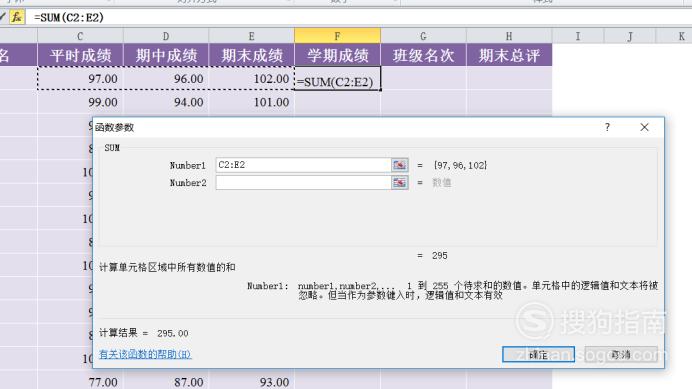Image resolution: width=692 pixels, height=389 pixels.
Task: Select column C header
Action: click(80, 36)
